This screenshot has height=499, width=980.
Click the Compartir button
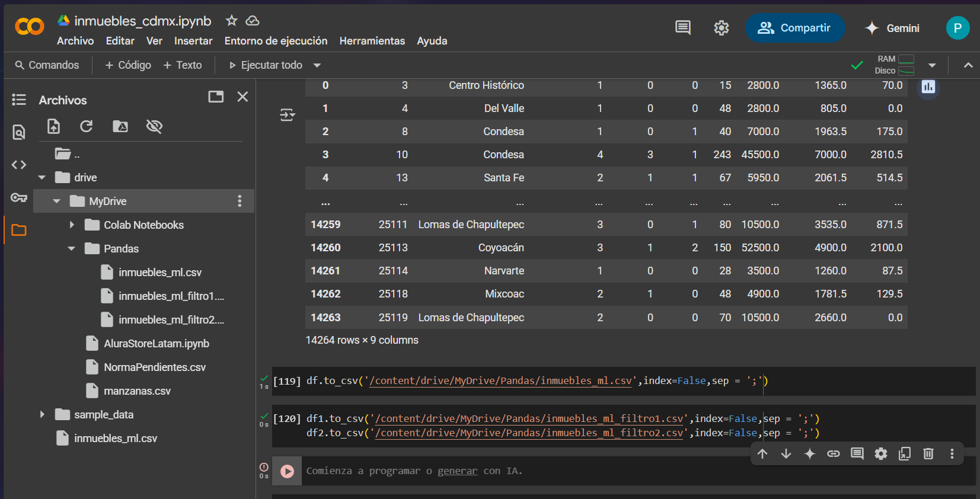pyautogui.click(x=794, y=28)
